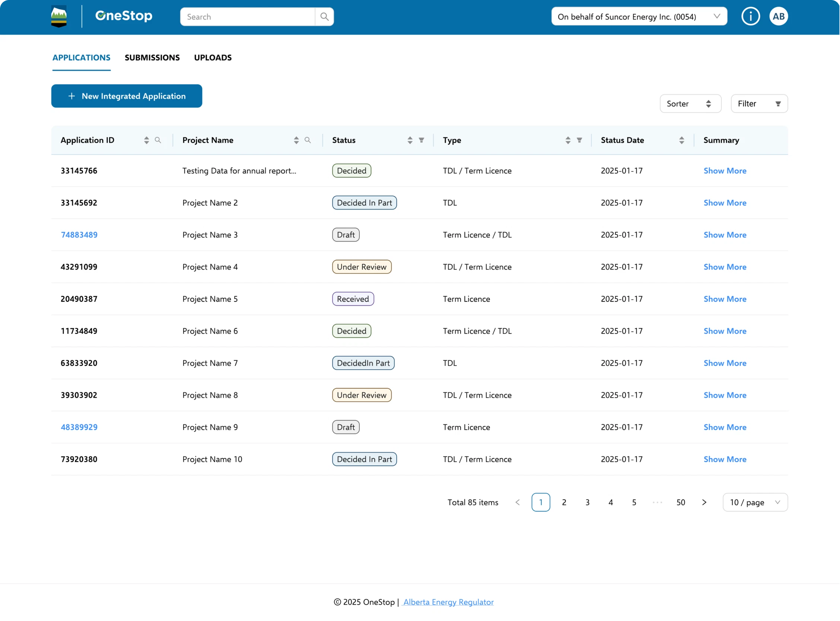Open Status column filter icon
The width and height of the screenshot is (840, 621).
[422, 140]
